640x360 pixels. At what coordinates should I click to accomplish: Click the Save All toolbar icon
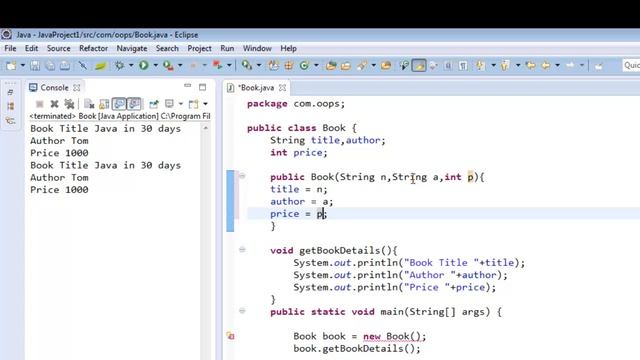coord(50,65)
